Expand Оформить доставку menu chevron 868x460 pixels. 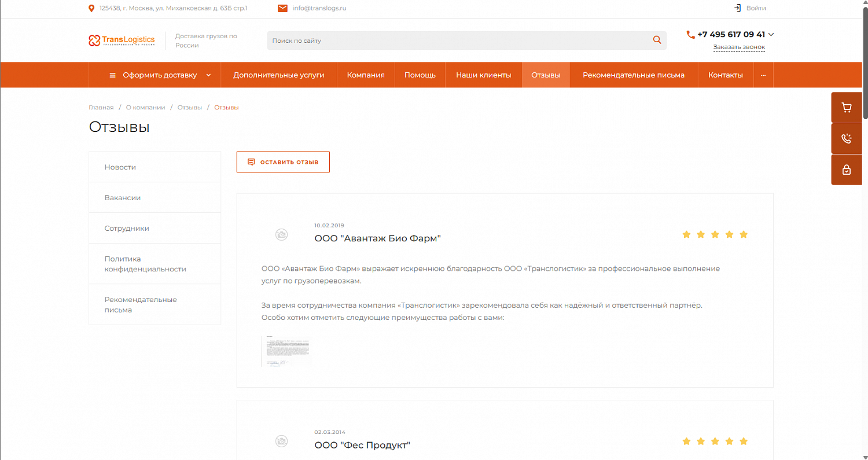click(208, 75)
